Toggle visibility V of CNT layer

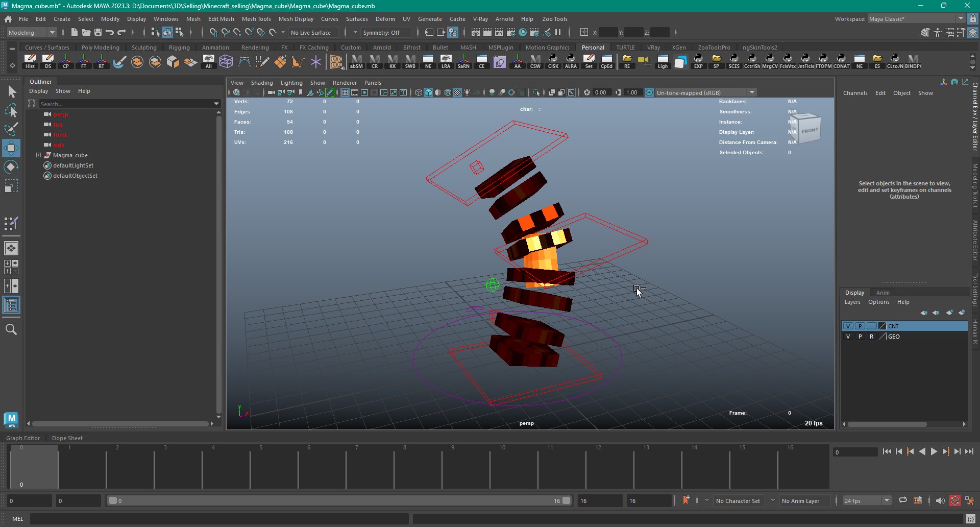[x=848, y=326]
